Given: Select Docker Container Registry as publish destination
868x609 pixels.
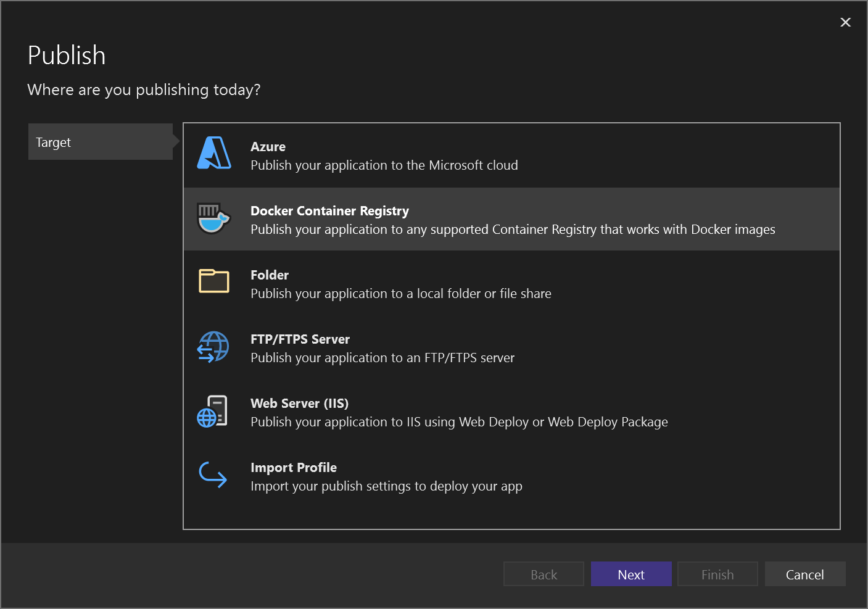Looking at the screenshot, I should click(432, 219).
